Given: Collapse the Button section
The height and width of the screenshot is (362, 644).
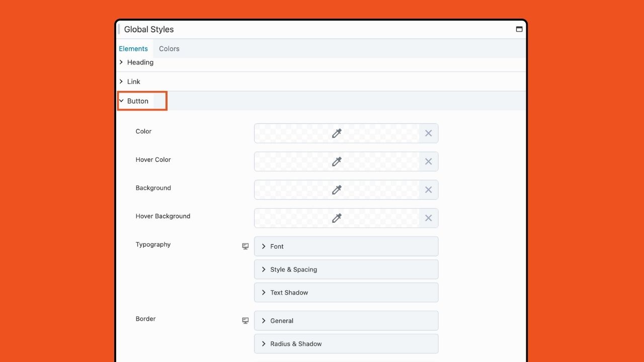Looking at the screenshot, I should [x=137, y=101].
